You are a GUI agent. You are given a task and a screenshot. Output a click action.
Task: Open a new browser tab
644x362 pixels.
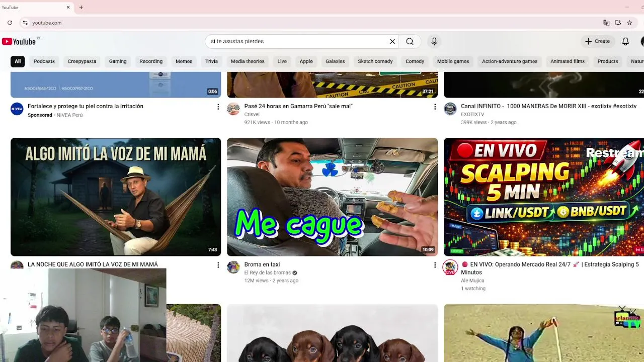(81, 7)
